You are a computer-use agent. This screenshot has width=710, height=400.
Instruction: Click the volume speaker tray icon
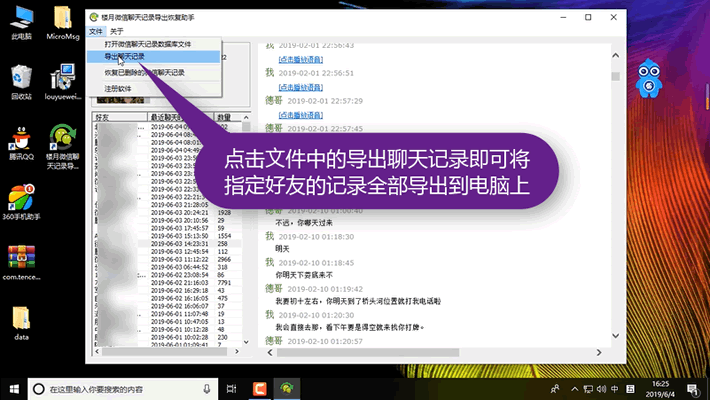(601, 389)
